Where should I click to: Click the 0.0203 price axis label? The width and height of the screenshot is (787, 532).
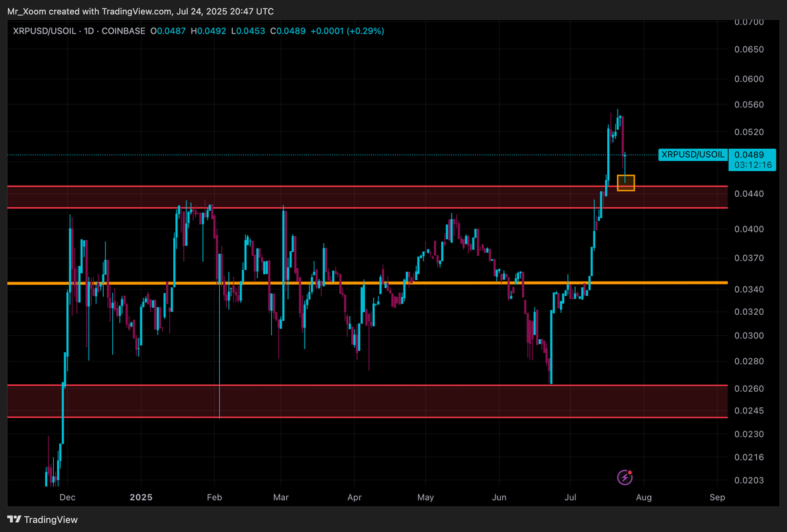point(749,480)
